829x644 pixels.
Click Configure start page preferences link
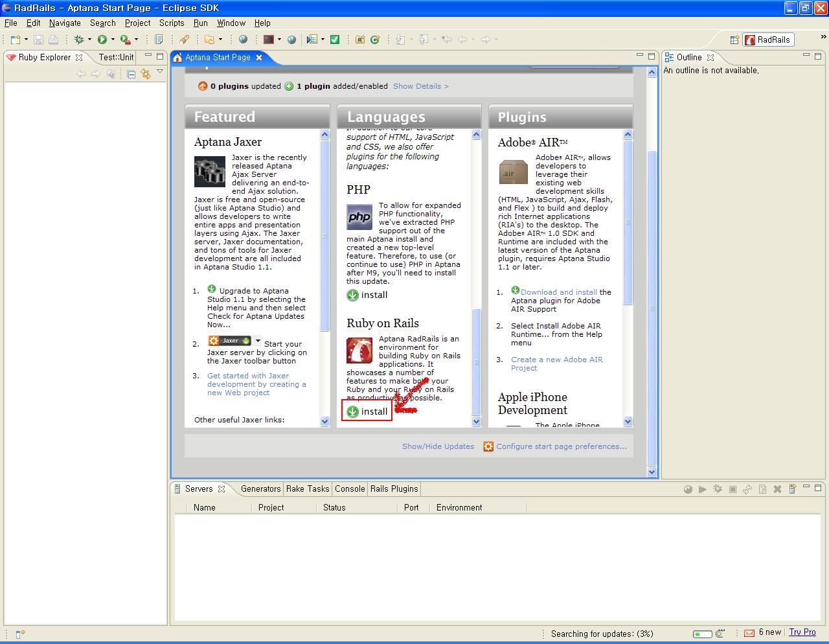tap(562, 446)
